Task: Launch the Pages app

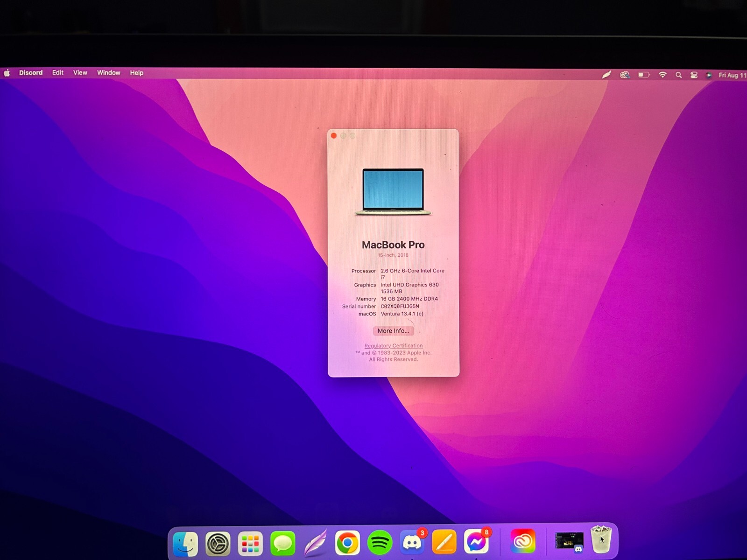Action: [x=444, y=542]
